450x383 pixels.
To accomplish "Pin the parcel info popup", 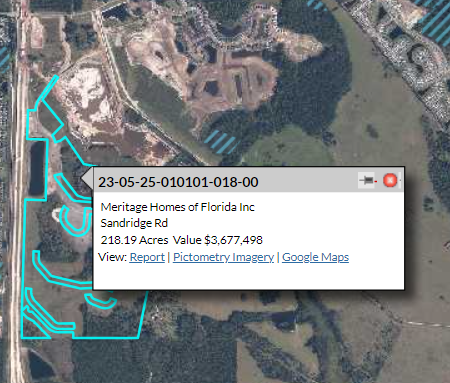I will click(x=367, y=181).
